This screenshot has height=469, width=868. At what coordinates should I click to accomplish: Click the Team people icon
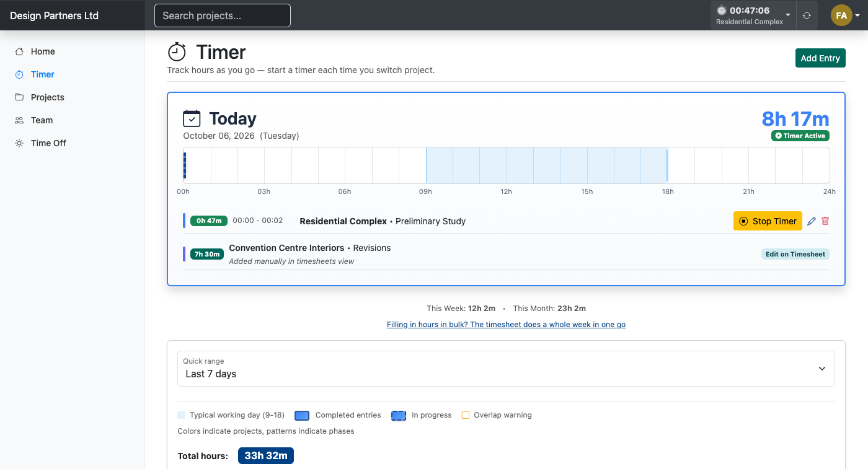point(19,120)
